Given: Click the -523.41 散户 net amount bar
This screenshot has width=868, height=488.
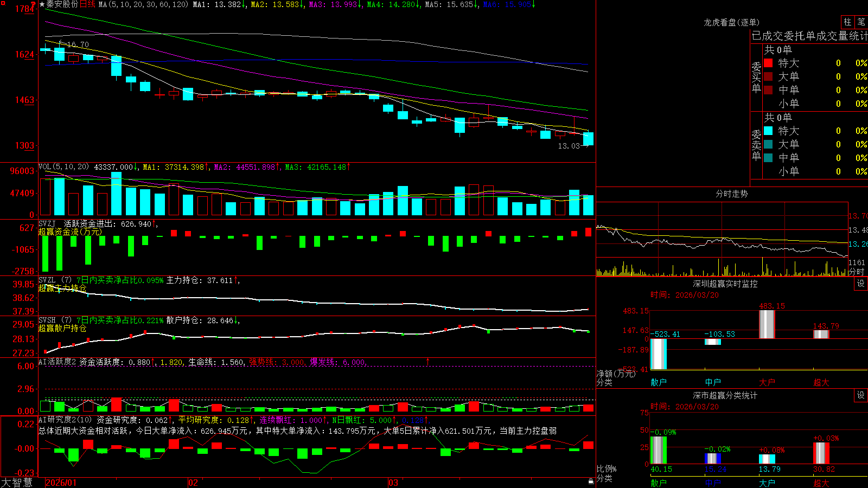Looking at the screenshot, I should pos(658,354).
